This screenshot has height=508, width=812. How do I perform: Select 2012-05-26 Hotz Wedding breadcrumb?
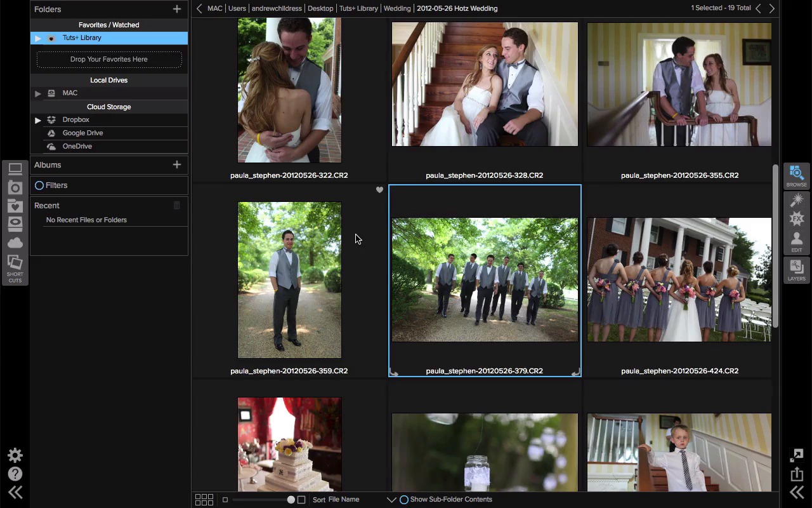[x=457, y=8]
